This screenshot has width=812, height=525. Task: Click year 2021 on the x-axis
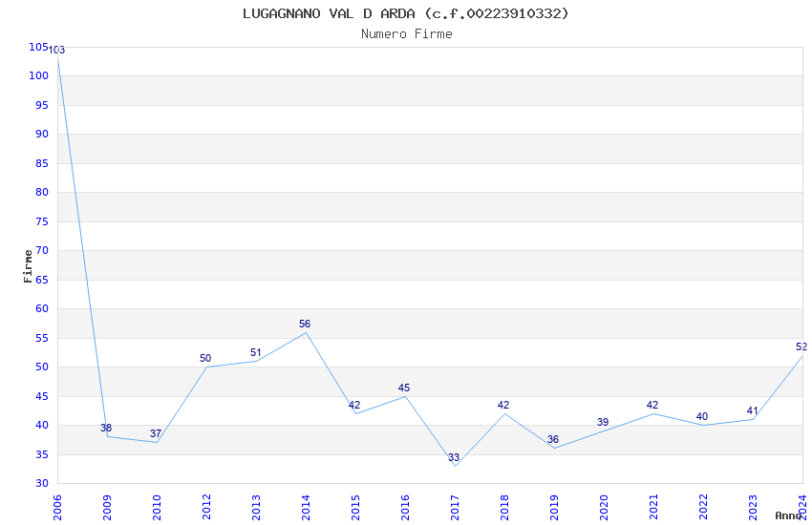654,508
